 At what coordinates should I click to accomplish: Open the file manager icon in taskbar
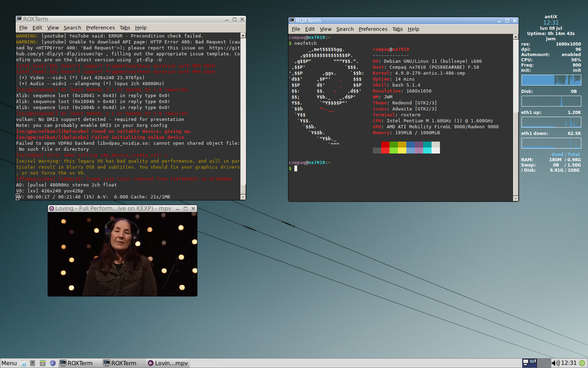pos(43,363)
